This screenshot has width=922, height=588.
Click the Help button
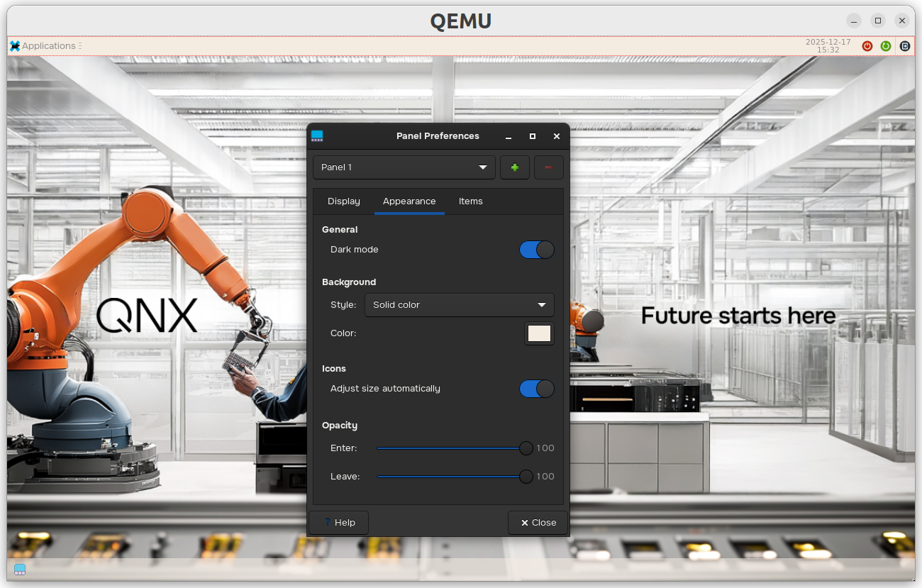pos(338,523)
